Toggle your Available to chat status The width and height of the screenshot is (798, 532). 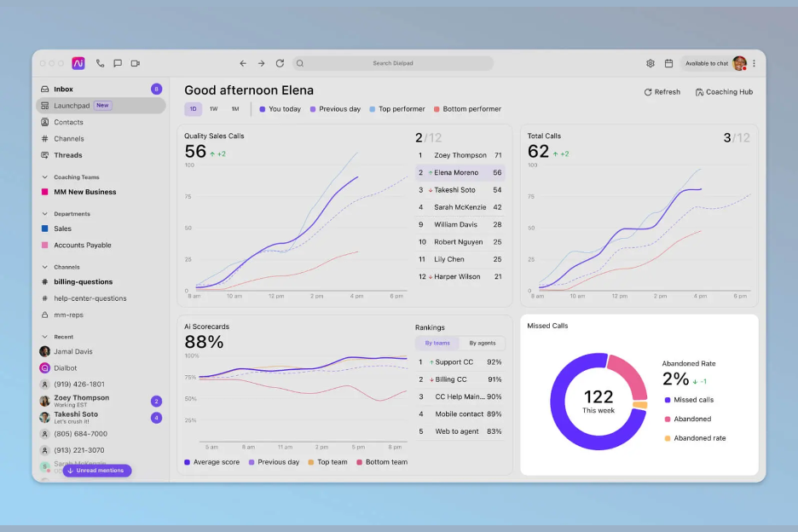pyautogui.click(x=708, y=62)
